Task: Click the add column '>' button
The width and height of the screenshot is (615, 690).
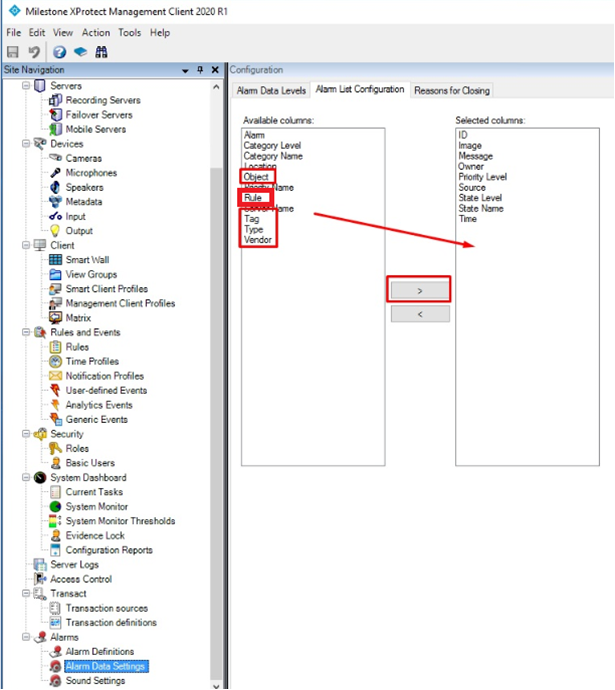Action: [420, 290]
